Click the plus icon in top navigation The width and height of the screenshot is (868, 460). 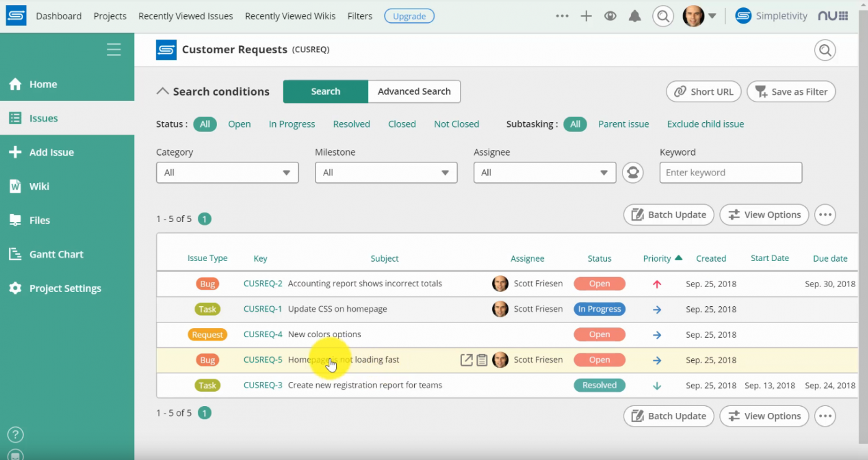point(586,16)
